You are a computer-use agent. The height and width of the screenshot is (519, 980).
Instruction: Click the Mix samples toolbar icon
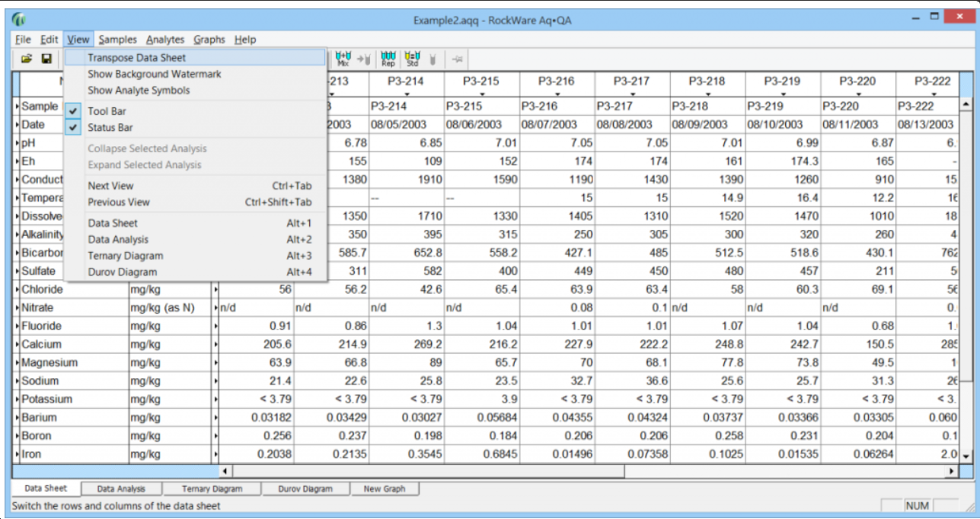343,59
